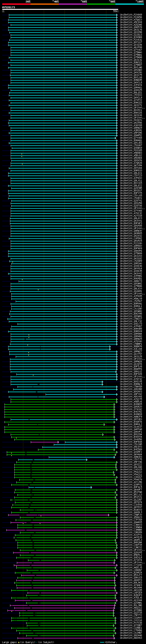
Task: Select the UniRef100_B9SZ04 label
Action: (131, 434)
